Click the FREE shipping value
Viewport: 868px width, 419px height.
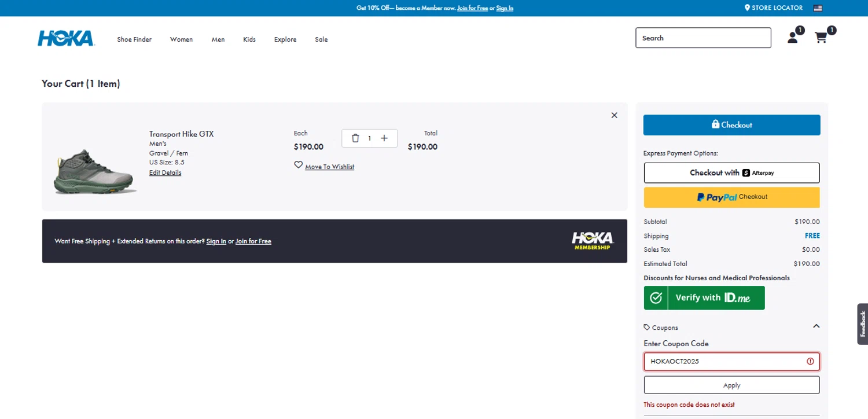click(812, 236)
